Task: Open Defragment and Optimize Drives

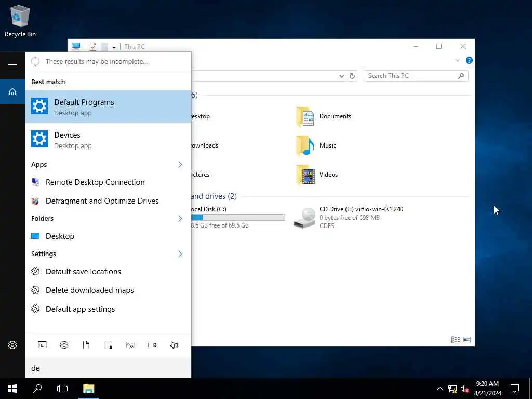Action: [x=108, y=201]
